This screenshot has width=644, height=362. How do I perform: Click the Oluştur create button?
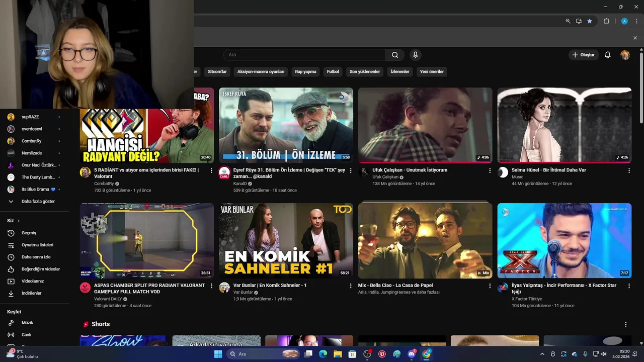[x=584, y=55]
